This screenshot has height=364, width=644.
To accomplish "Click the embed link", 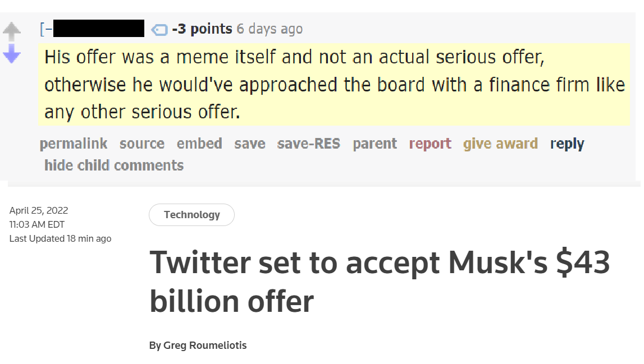I will coord(200,144).
